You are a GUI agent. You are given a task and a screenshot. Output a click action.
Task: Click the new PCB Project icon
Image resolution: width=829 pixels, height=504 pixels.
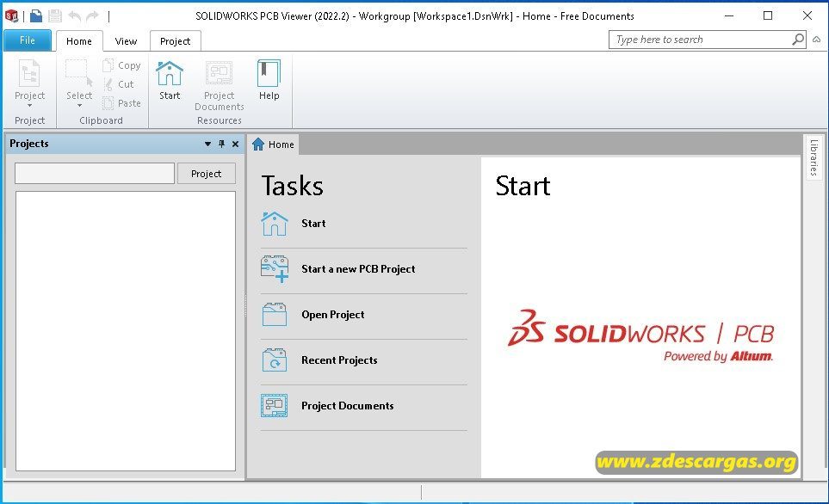point(275,269)
